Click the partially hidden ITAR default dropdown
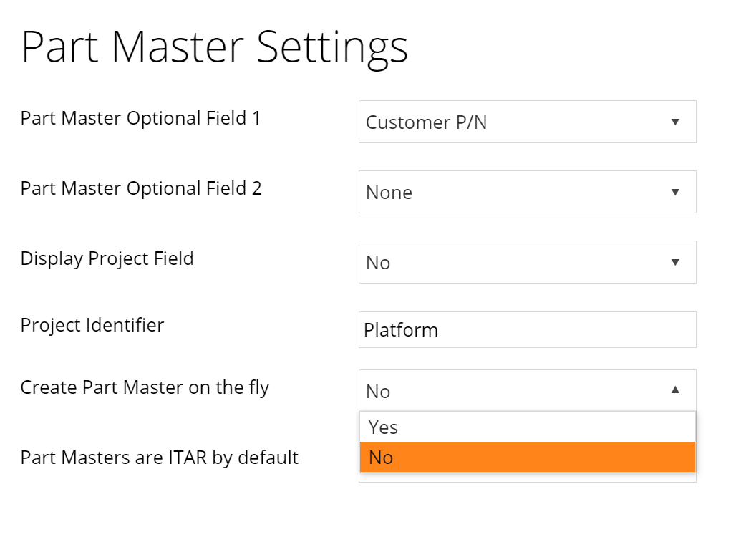The height and width of the screenshot is (537, 756). click(x=527, y=478)
